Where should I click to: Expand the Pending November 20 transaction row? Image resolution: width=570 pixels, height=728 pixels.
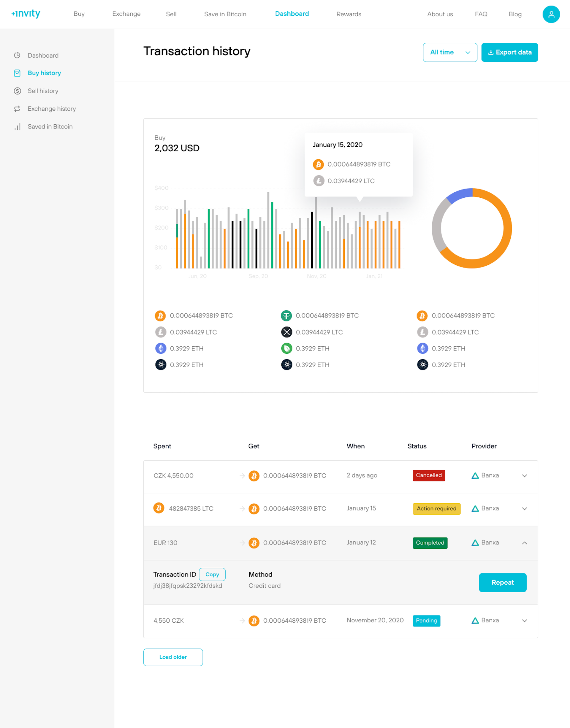[x=524, y=621]
